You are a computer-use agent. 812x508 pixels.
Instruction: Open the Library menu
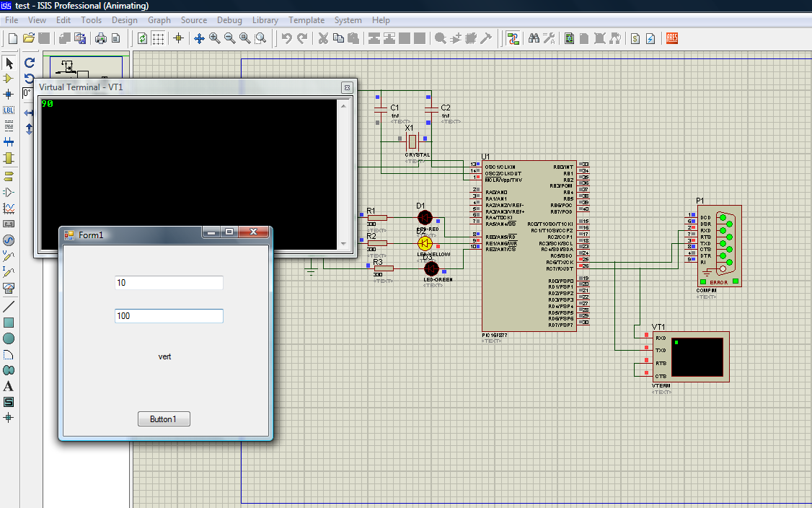tap(265, 20)
